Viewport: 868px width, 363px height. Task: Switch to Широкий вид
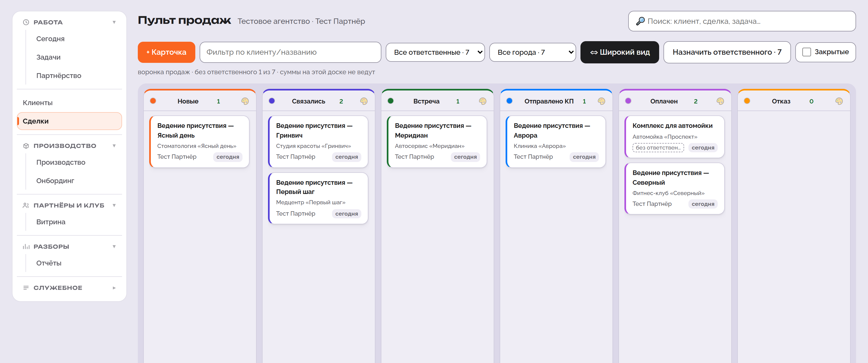pyautogui.click(x=619, y=52)
